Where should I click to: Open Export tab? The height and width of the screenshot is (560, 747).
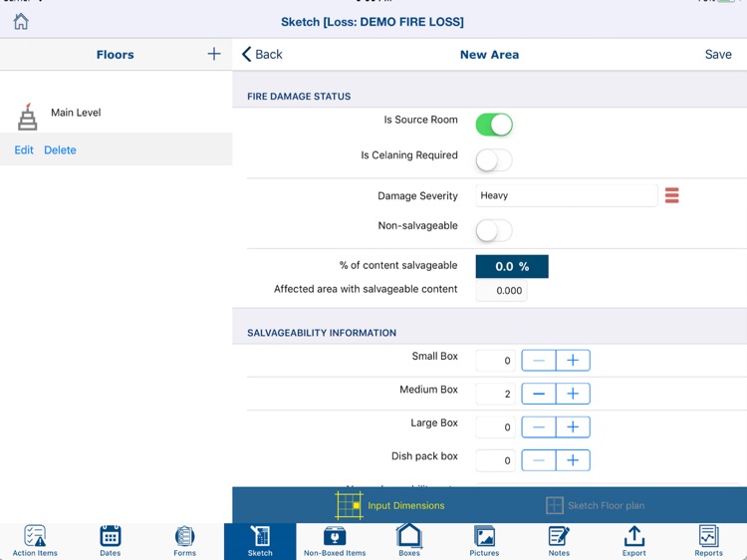[634, 541]
